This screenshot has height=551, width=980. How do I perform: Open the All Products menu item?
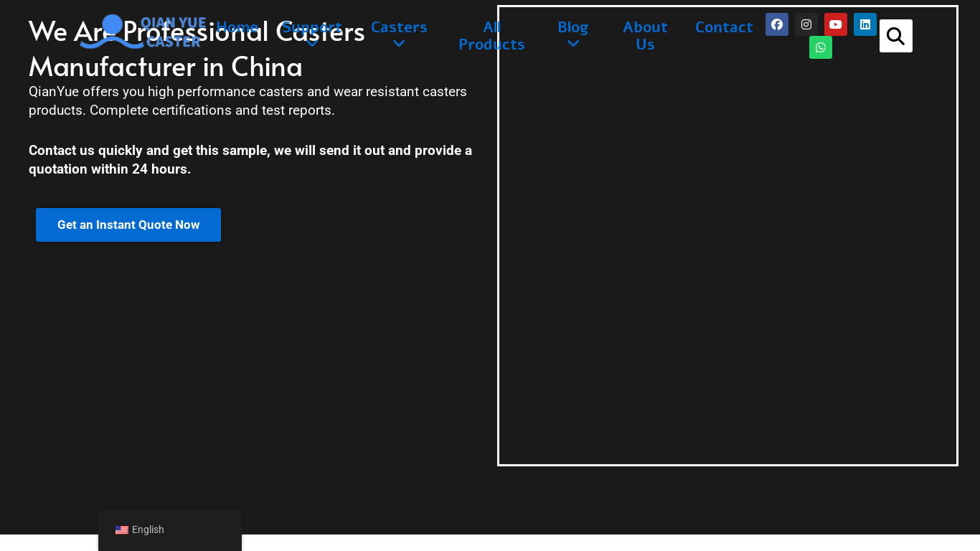[x=491, y=36]
